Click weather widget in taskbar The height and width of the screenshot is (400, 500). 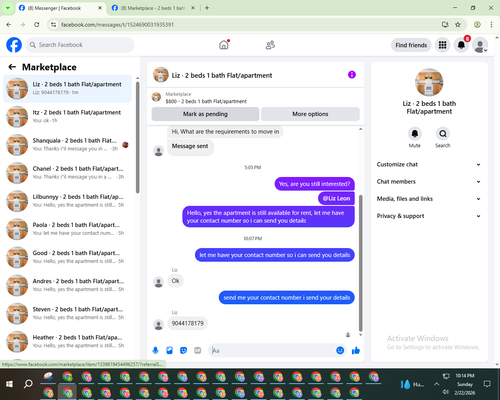tap(412, 384)
